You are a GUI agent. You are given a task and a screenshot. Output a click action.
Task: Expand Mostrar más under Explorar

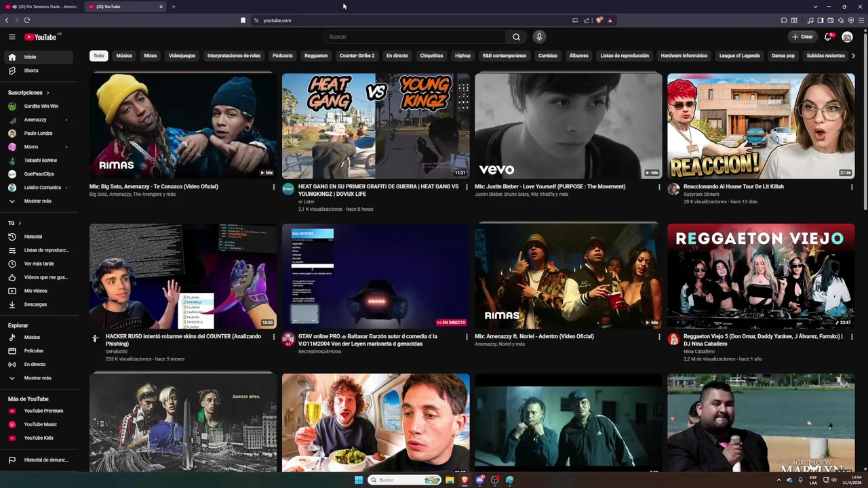pyautogui.click(x=39, y=378)
